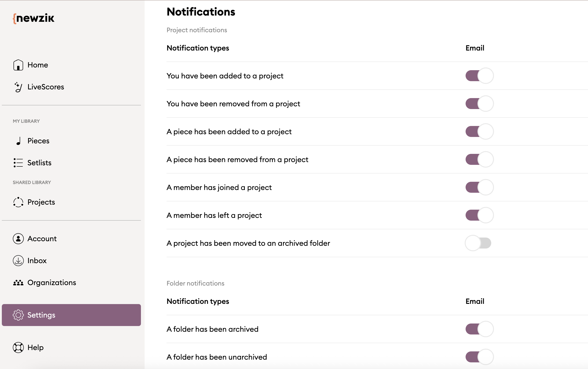Image resolution: width=588 pixels, height=369 pixels.
Task: Enable email for project moved to archived folder
Action: click(478, 243)
